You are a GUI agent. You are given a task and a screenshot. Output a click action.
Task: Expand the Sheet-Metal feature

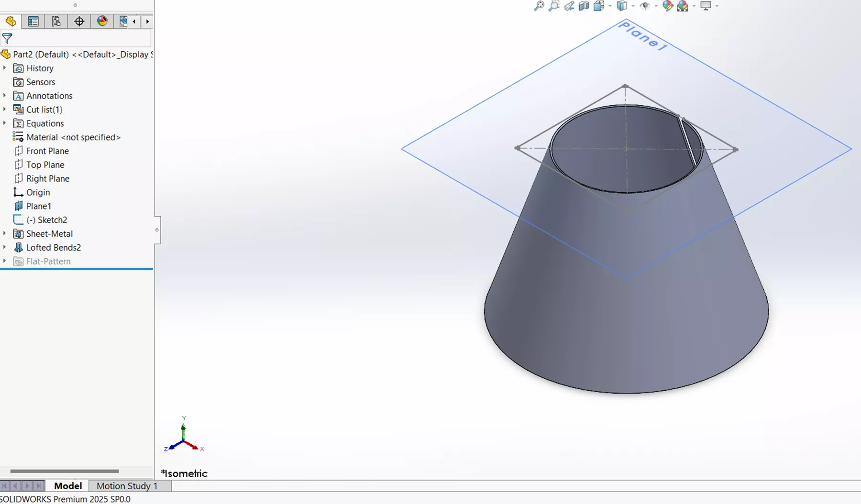(x=5, y=233)
